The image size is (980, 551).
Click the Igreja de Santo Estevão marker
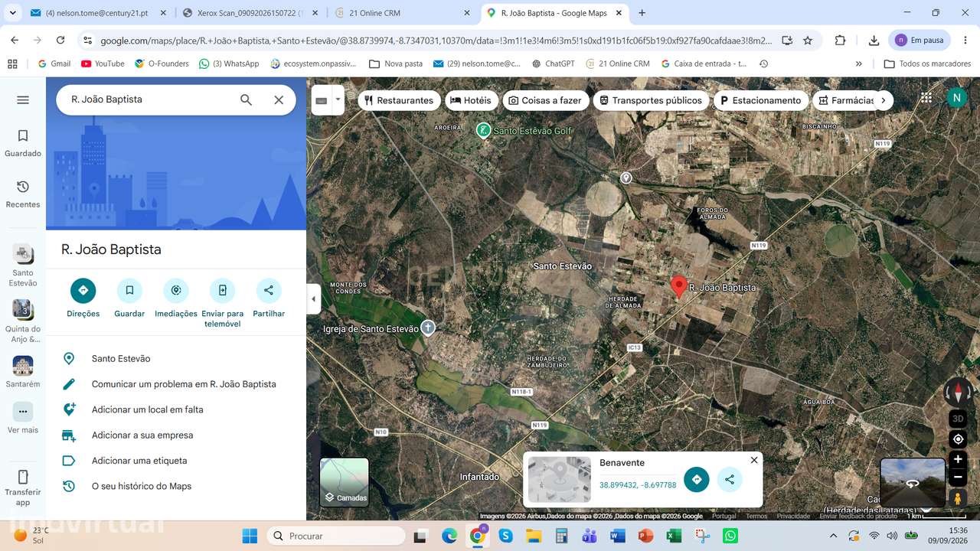pos(428,328)
